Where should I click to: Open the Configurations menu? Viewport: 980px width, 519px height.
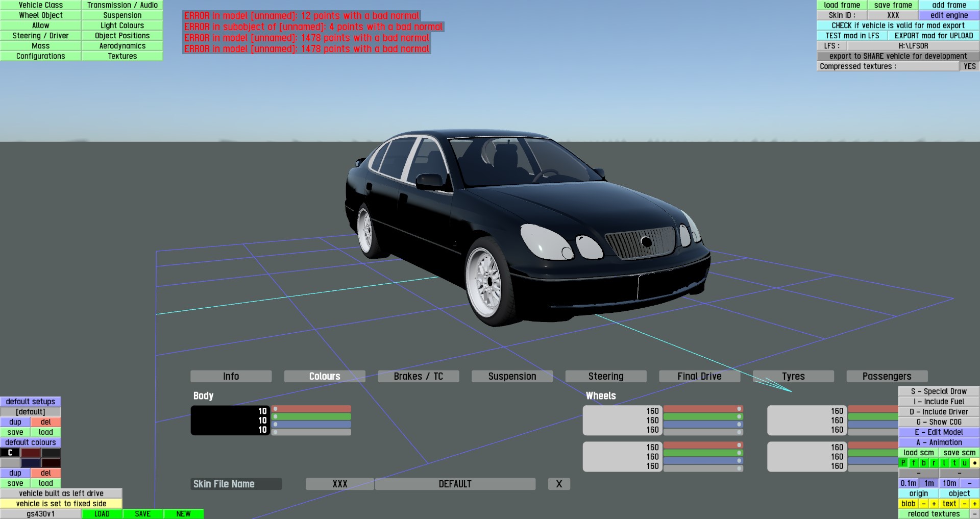(x=41, y=56)
